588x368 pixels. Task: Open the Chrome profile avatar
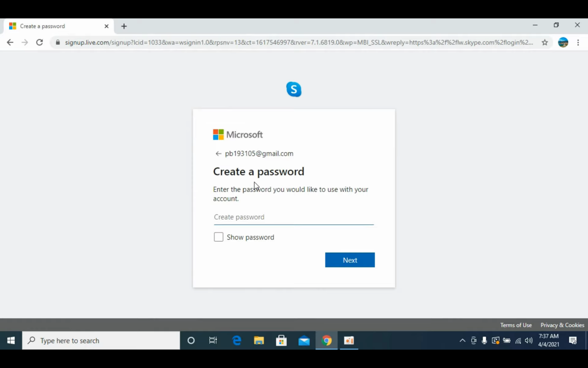click(x=563, y=42)
